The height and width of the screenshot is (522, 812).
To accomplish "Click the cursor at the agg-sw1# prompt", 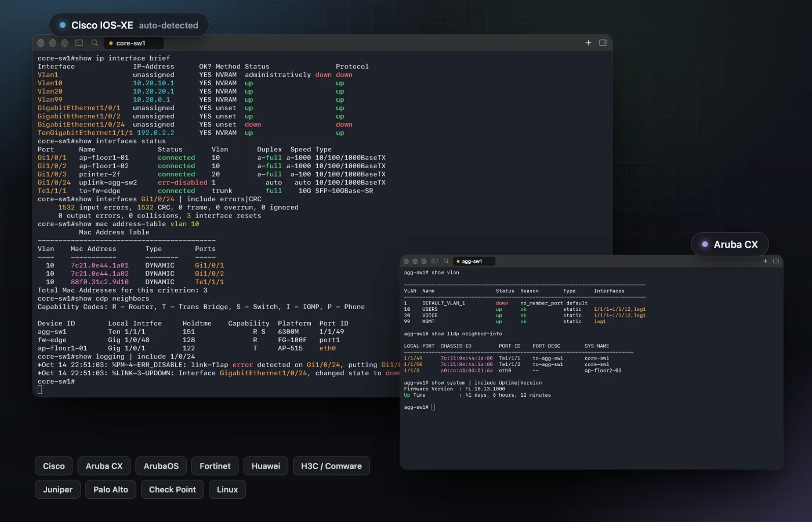I will tap(433, 407).
